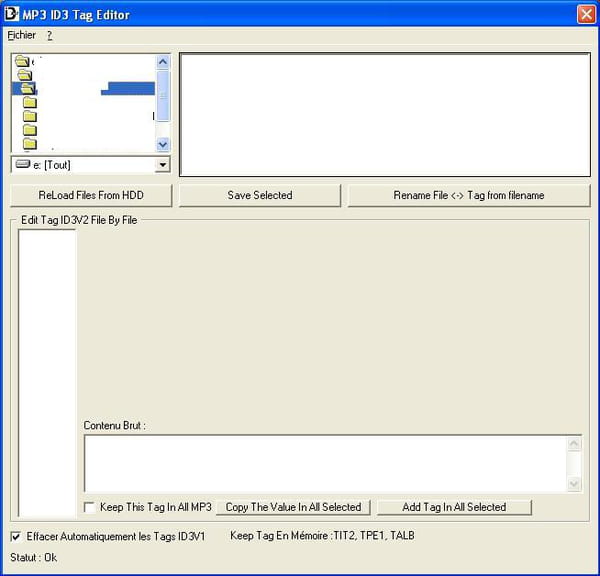
Task: Click the folder tree scrollbar thumb
Action: coord(163,96)
